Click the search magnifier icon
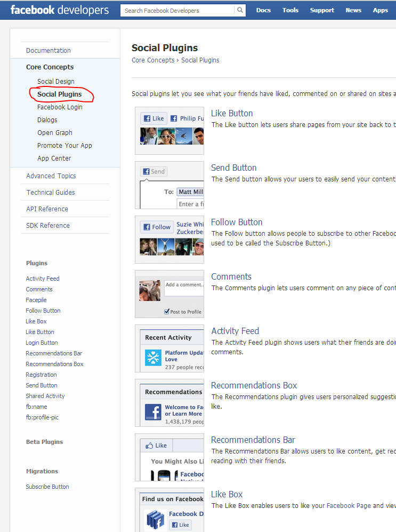Image resolution: width=396 pixels, height=532 pixels. pos(240,10)
